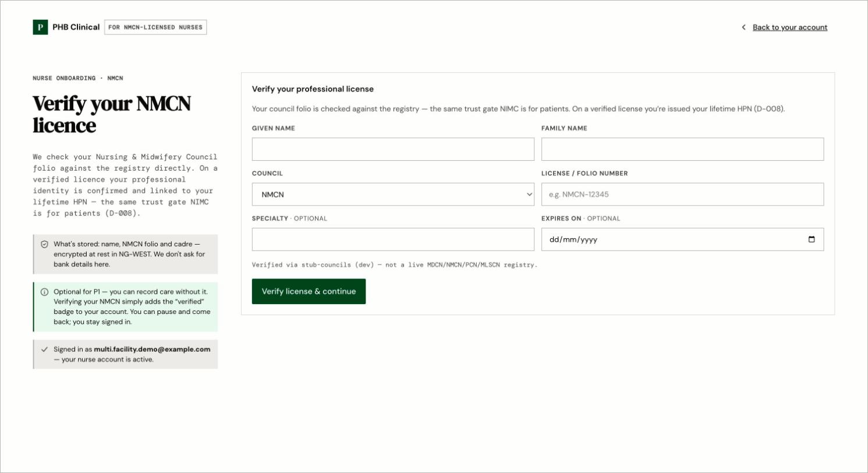The height and width of the screenshot is (473, 868).
Task: Click the LICENSE / FOLIO NUMBER label
Action: tap(584, 174)
